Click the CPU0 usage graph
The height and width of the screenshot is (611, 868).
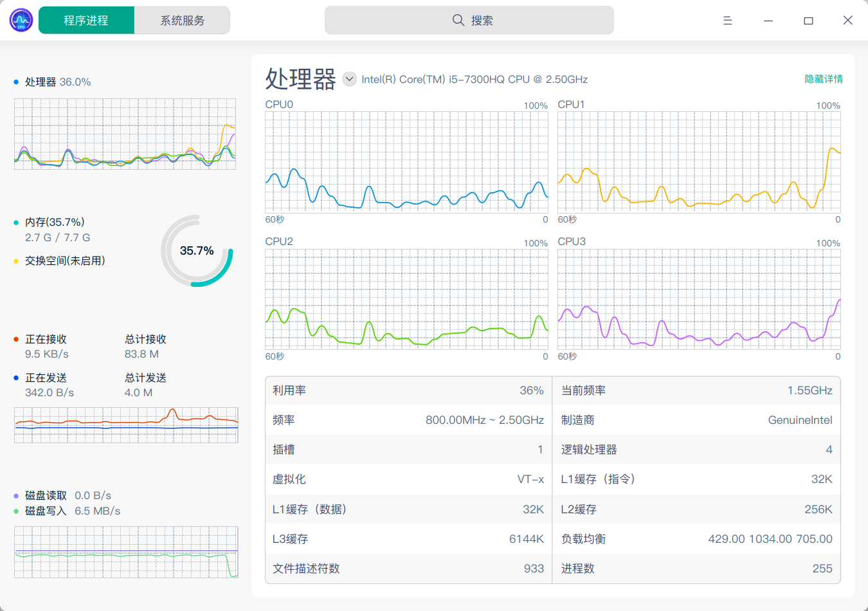(x=406, y=162)
